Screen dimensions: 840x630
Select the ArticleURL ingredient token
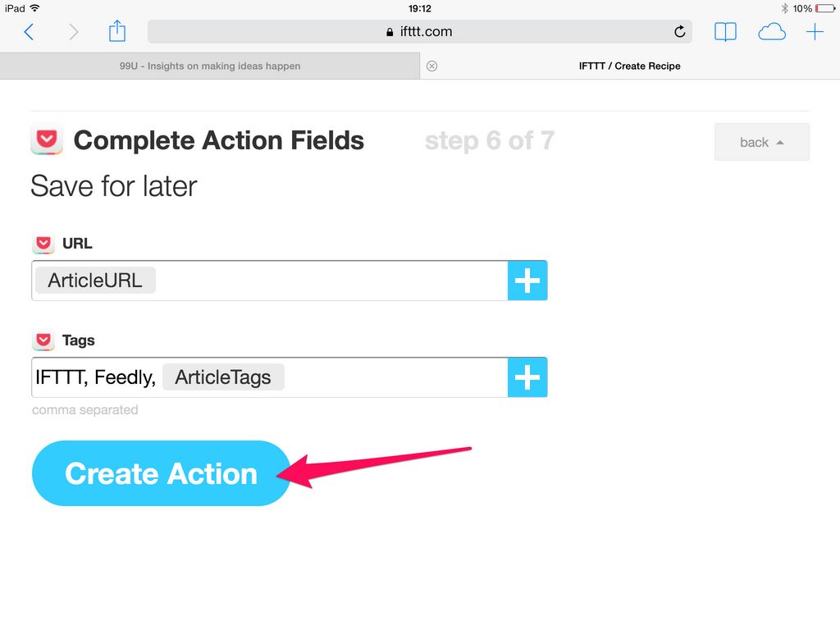(x=95, y=281)
